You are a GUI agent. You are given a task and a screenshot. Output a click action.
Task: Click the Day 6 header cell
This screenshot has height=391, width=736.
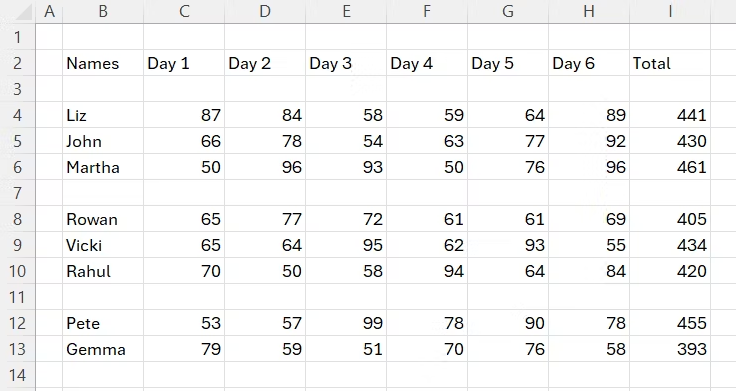[x=589, y=63]
